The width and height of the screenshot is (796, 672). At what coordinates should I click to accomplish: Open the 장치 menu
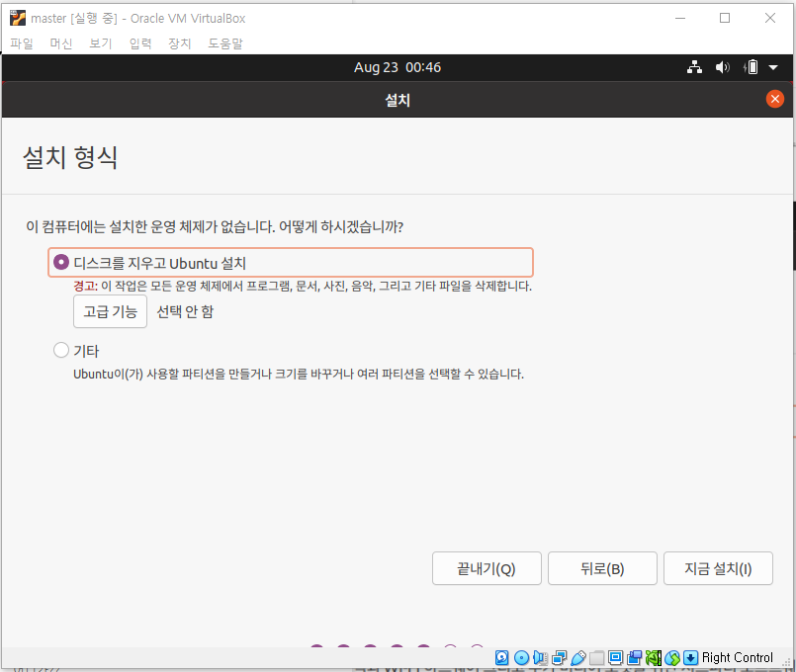pos(180,43)
